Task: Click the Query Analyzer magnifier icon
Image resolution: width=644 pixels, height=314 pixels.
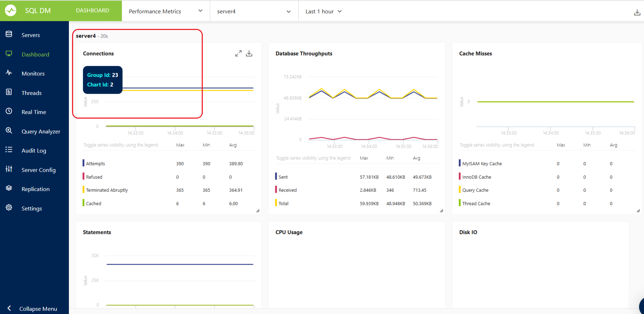Action: [9, 131]
